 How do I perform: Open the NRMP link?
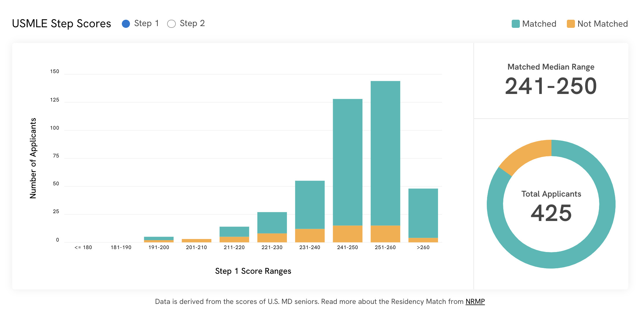[475, 302]
